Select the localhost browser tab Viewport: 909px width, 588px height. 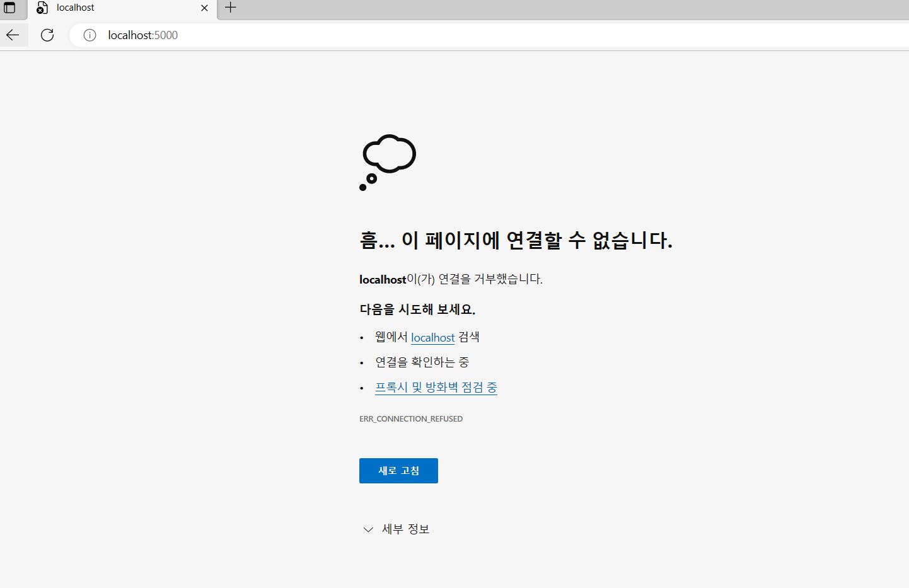point(122,9)
